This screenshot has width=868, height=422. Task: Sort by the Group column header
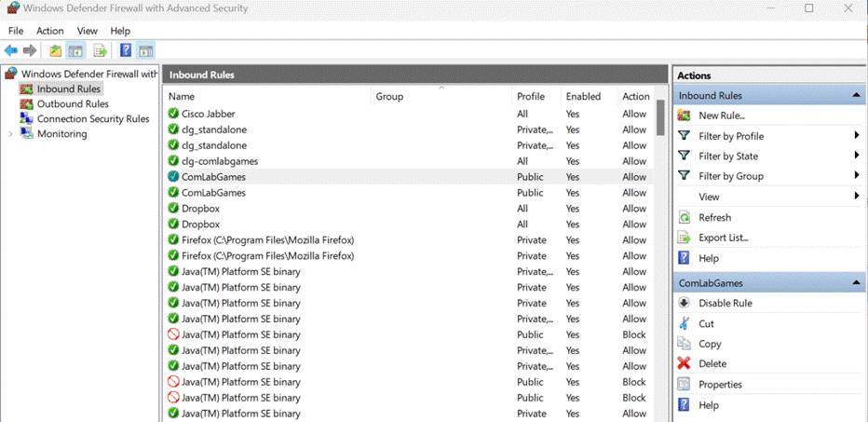(441, 96)
